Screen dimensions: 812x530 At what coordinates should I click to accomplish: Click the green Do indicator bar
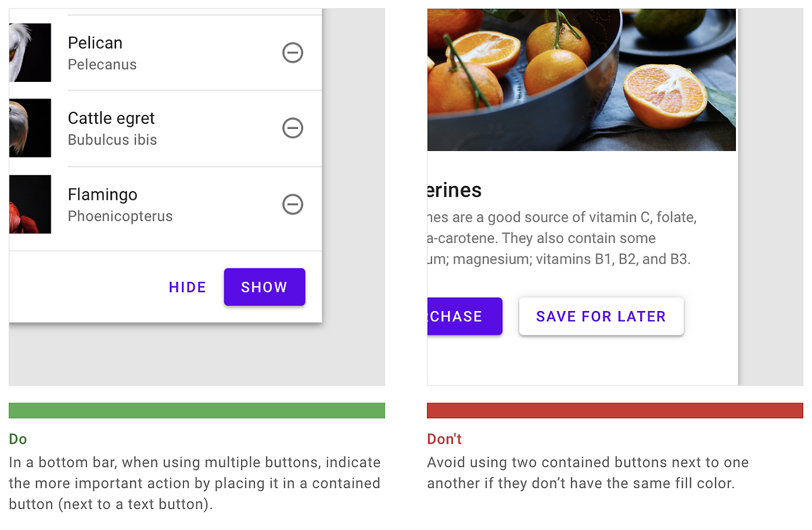(x=197, y=410)
